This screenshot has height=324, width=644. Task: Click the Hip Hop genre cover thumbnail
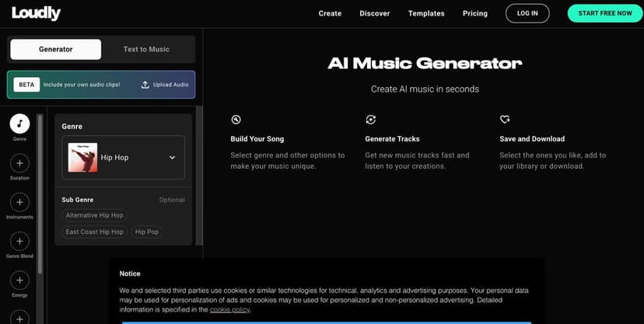pos(82,158)
